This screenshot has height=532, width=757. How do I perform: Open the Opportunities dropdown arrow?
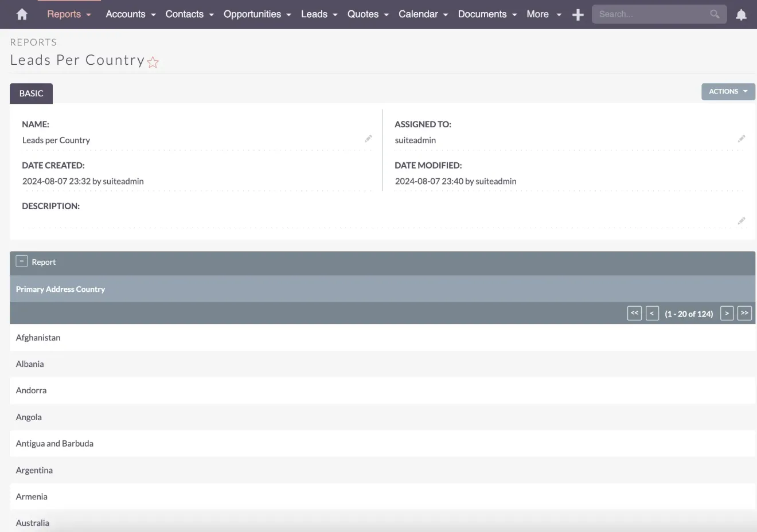click(x=288, y=14)
